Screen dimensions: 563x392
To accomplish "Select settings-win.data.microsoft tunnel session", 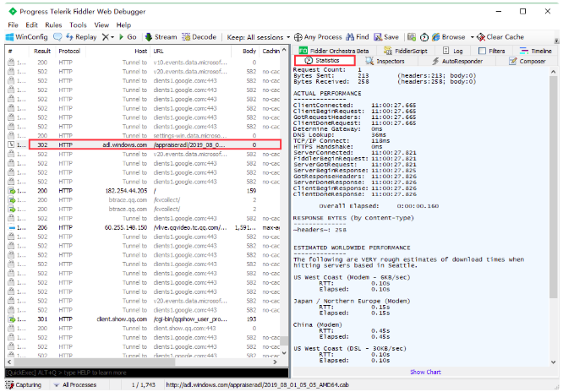I will (x=144, y=136).
